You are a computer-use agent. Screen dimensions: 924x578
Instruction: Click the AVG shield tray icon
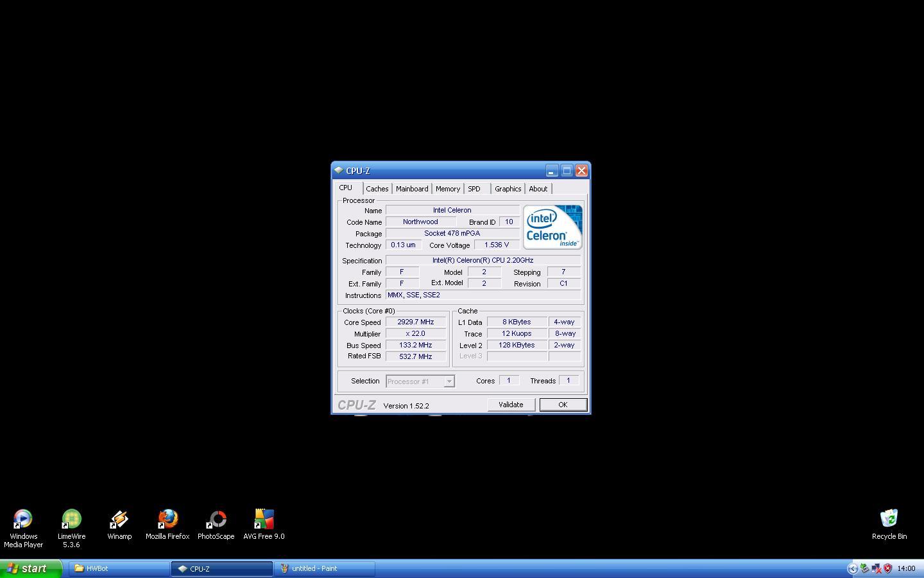(888, 568)
